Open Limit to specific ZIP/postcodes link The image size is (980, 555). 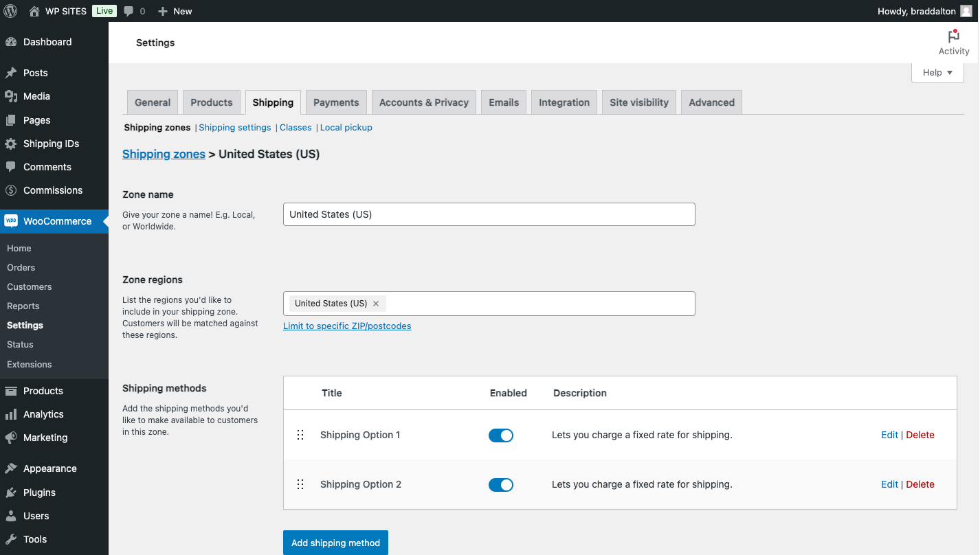pos(347,326)
